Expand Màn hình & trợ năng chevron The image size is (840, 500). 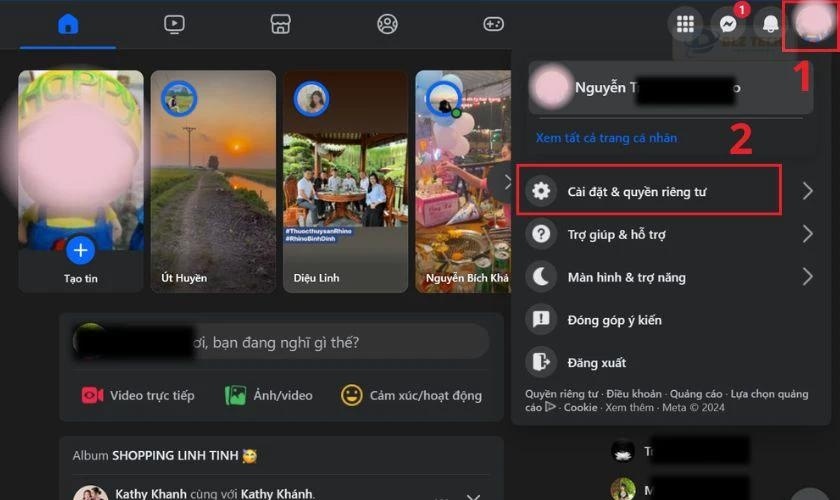807,277
